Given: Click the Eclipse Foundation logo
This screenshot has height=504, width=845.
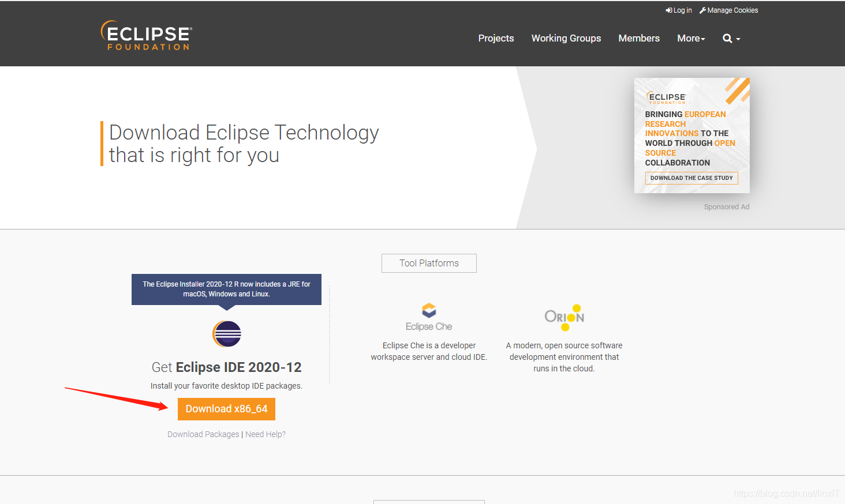Looking at the screenshot, I should (x=147, y=36).
